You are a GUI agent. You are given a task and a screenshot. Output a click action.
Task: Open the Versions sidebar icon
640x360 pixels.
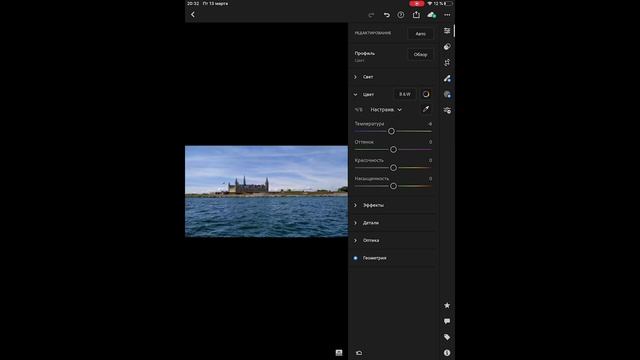point(447,110)
